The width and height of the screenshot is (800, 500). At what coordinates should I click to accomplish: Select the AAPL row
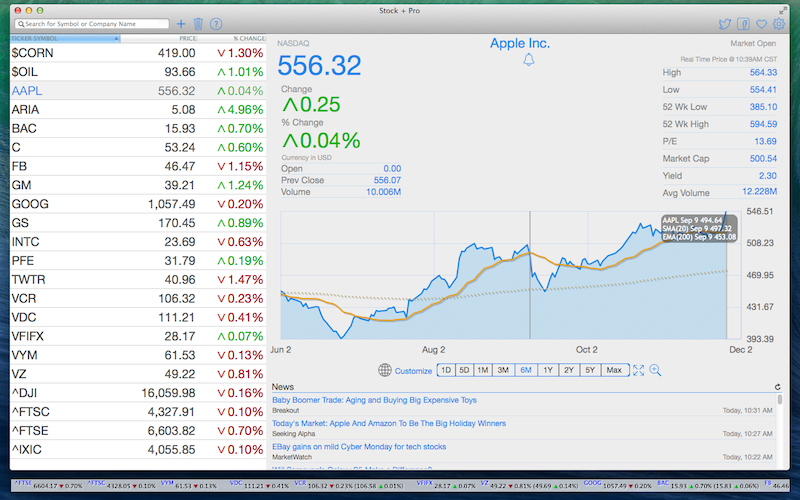138,91
